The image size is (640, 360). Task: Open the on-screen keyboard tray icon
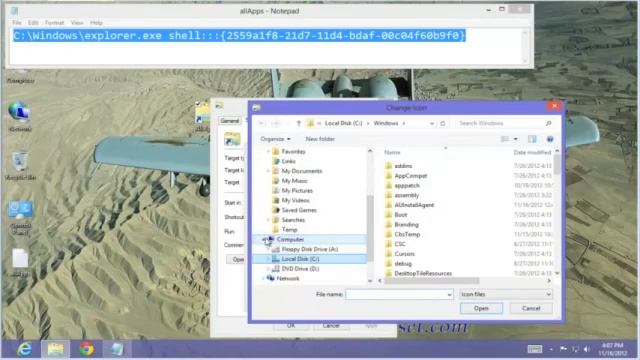click(535, 349)
